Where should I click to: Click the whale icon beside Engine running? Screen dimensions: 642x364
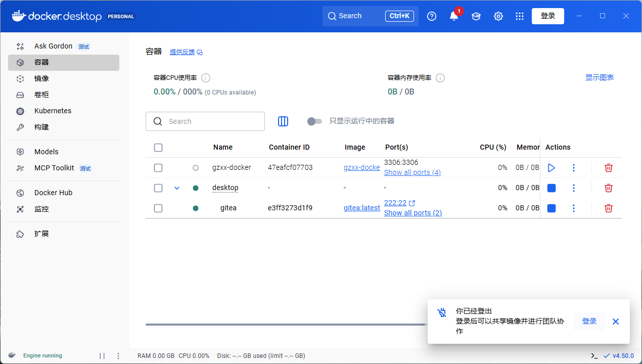point(12,355)
